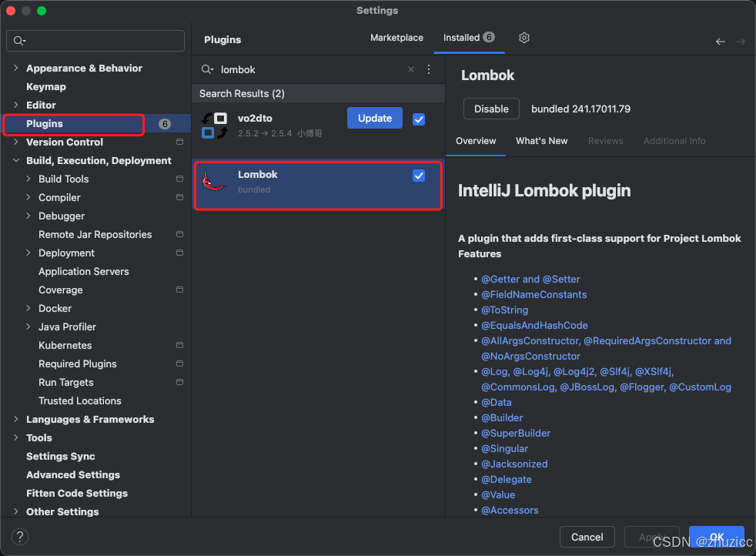The height and width of the screenshot is (556, 756).
Task: Open the @ToString link
Action: click(x=504, y=310)
